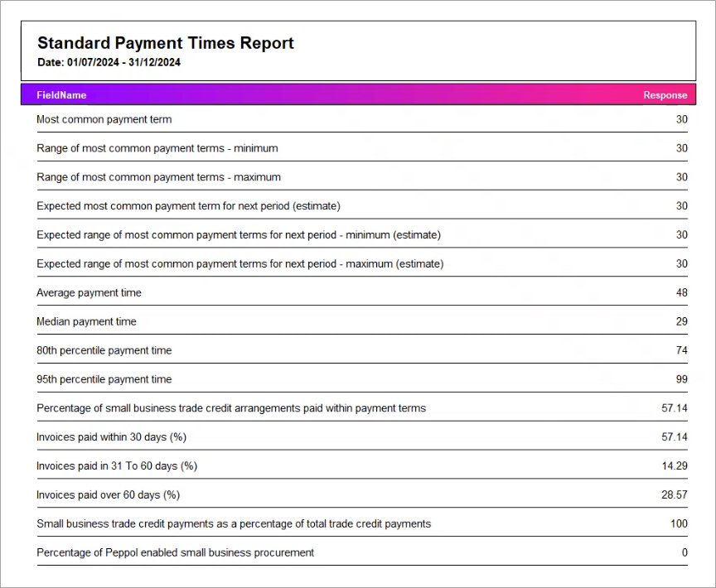
Task: Select the date range 01/07/2024 - 31/12/2024
Action: click(114, 62)
